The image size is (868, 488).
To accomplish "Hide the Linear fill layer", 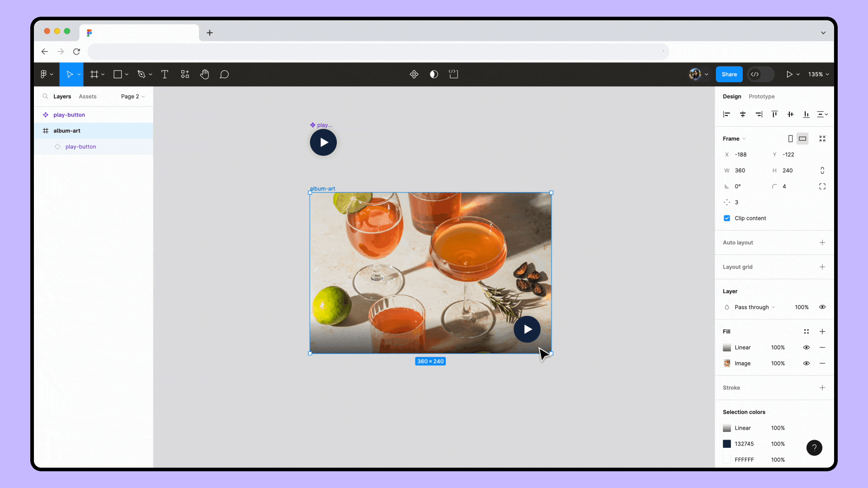I will click(807, 347).
